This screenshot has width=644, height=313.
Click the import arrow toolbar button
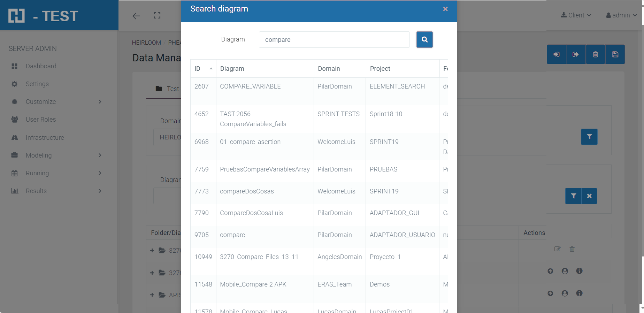[x=557, y=54]
